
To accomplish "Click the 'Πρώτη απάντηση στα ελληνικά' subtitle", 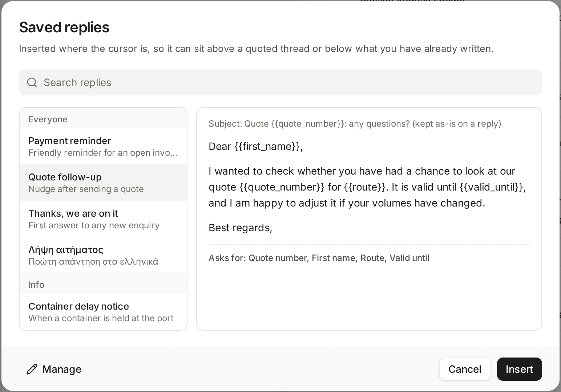I will [93, 262].
